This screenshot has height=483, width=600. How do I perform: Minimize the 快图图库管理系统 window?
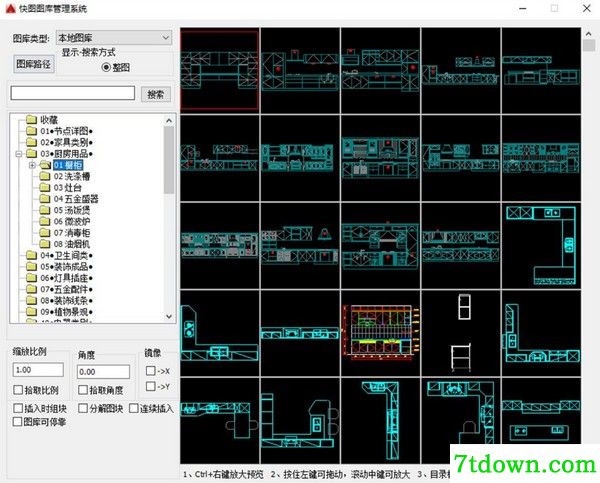point(523,8)
